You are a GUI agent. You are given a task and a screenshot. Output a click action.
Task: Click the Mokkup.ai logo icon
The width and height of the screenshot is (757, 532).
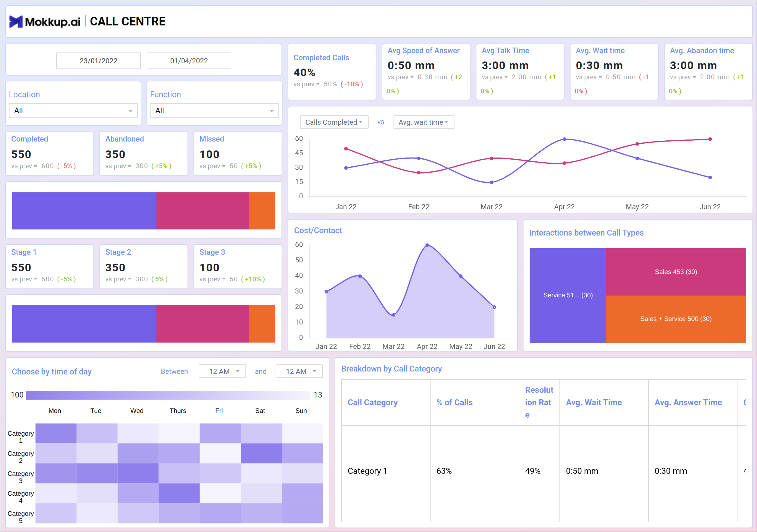click(x=16, y=22)
